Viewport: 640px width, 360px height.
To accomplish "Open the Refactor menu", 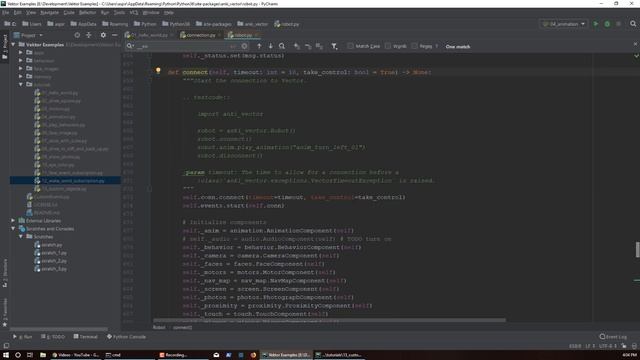I will (x=87, y=13).
